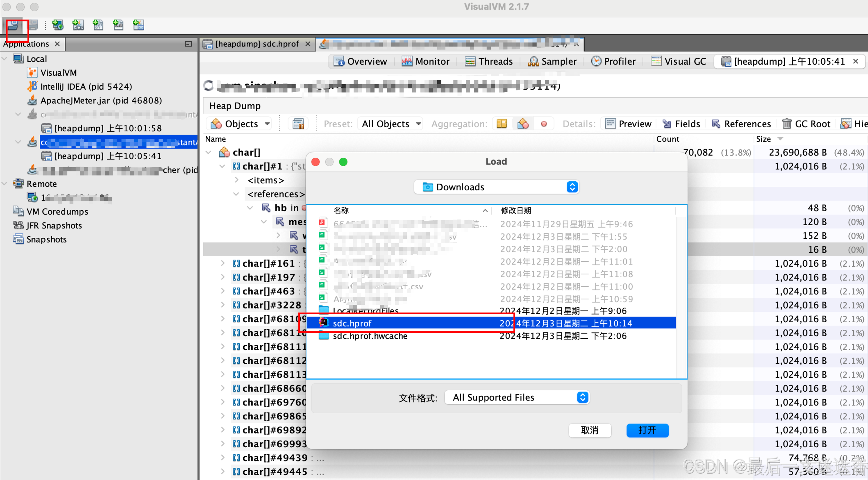This screenshot has height=480, width=868.
Task: Select sdc.hprof.hwcache folder in file list
Action: click(x=370, y=336)
